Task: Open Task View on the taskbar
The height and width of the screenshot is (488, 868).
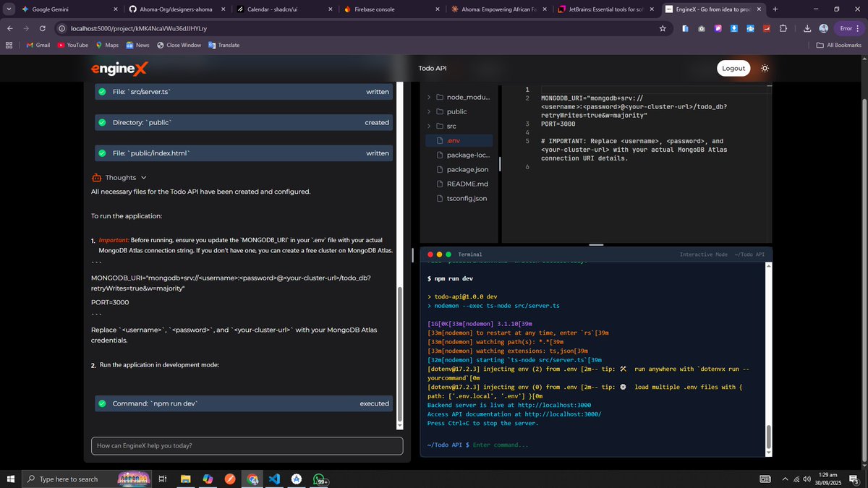Action: [163, 479]
